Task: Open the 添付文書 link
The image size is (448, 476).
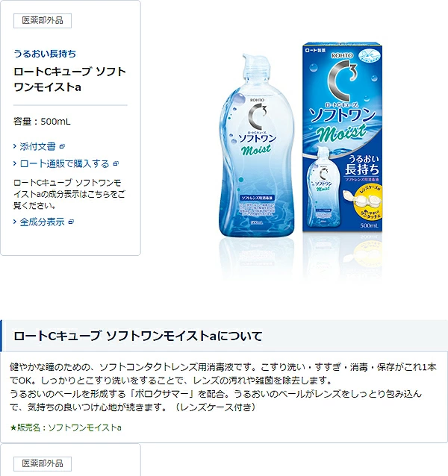Action: pos(37,147)
